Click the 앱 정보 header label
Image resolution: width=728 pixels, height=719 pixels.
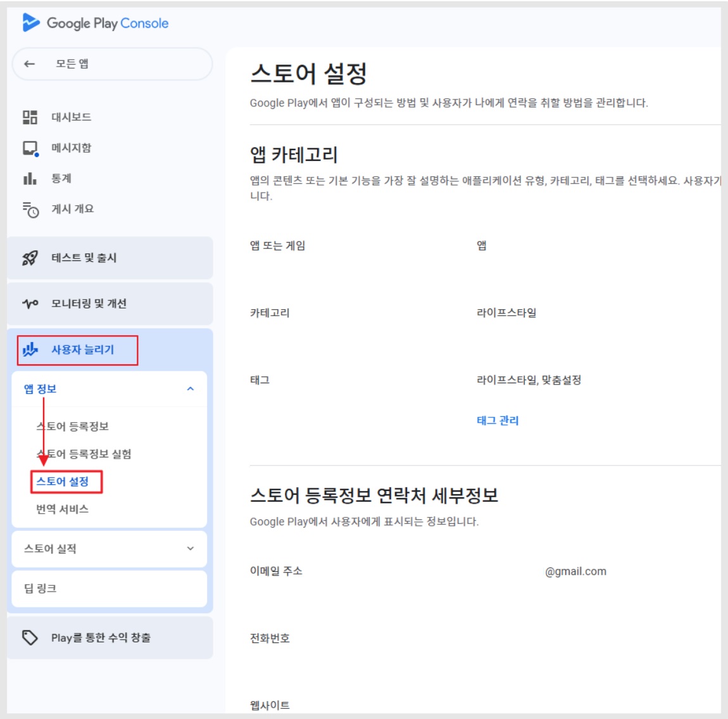[x=40, y=389]
